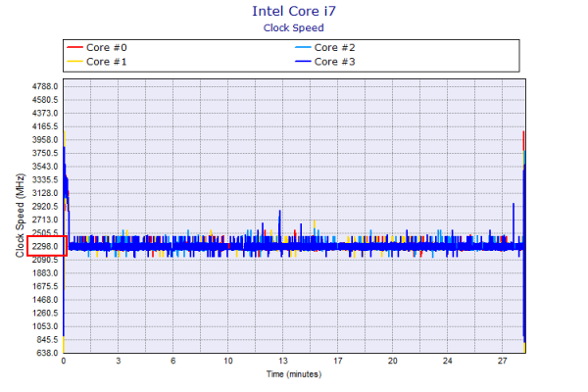Select the Core #1 legend entry
588x392 pixels.
click(97, 62)
